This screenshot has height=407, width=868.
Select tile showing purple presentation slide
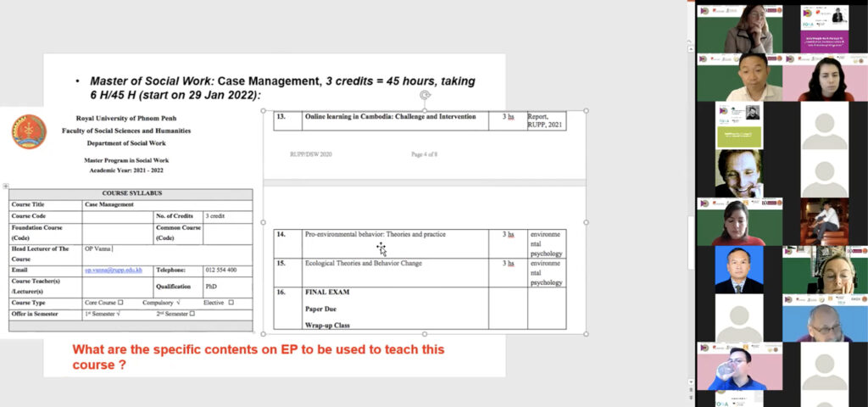[x=824, y=29]
